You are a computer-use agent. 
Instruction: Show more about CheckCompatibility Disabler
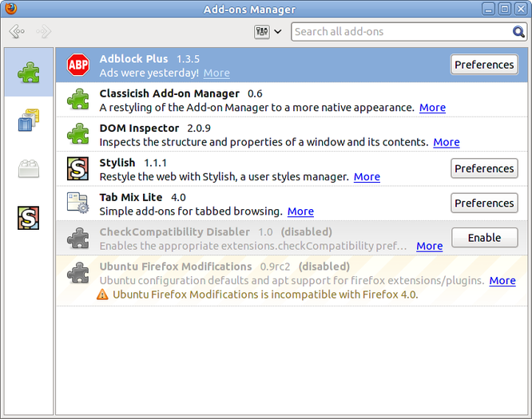coord(430,246)
